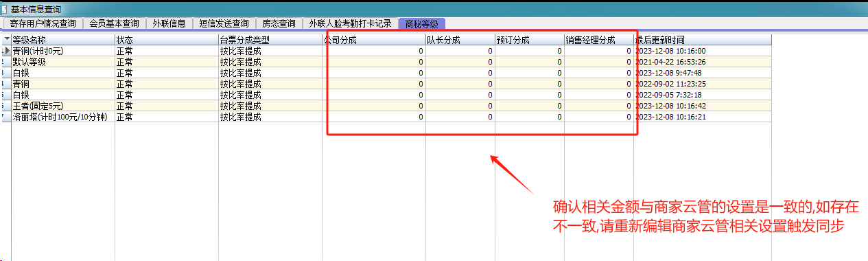Select the 青铜(计时0元) level name cell
The image size is (868, 261).
tap(63, 51)
